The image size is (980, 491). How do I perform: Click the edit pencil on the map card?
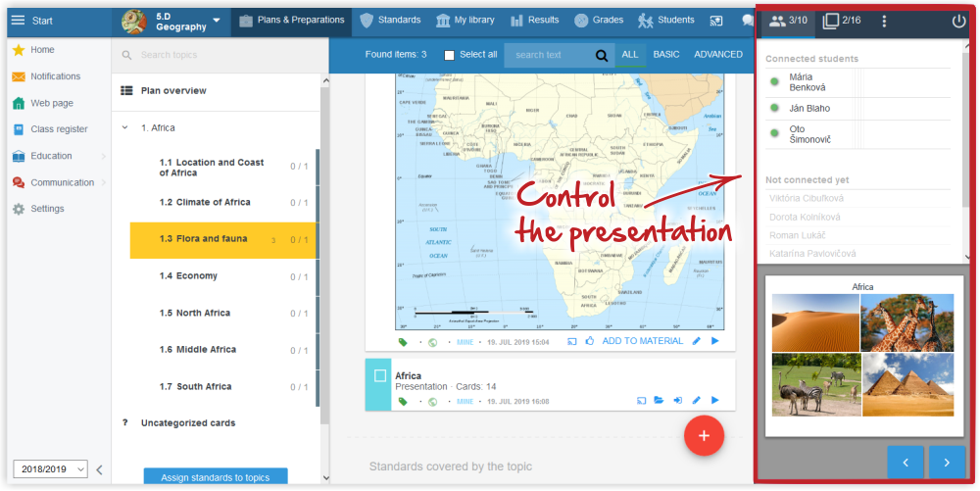[x=696, y=341]
